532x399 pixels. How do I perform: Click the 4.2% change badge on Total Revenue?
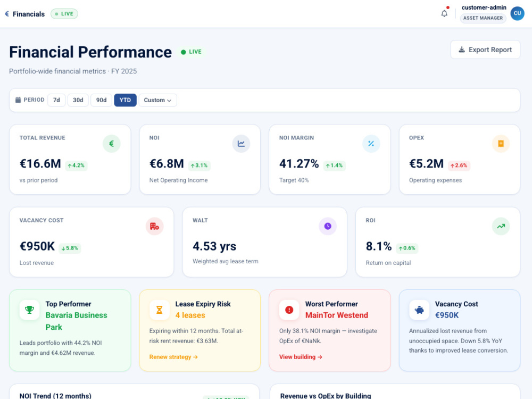click(x=76, y=165)
